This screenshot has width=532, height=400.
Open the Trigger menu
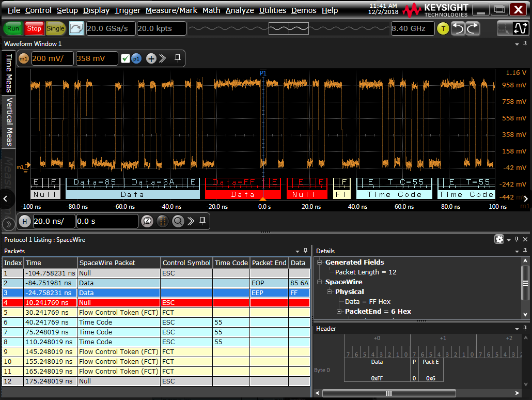click(x=127, y=10)
